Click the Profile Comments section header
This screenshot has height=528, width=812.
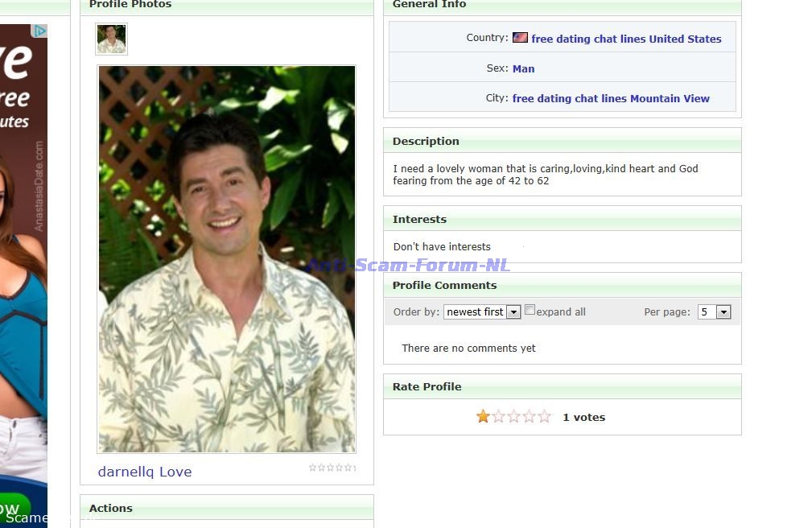pyautogui.click(x=444, y=285)
